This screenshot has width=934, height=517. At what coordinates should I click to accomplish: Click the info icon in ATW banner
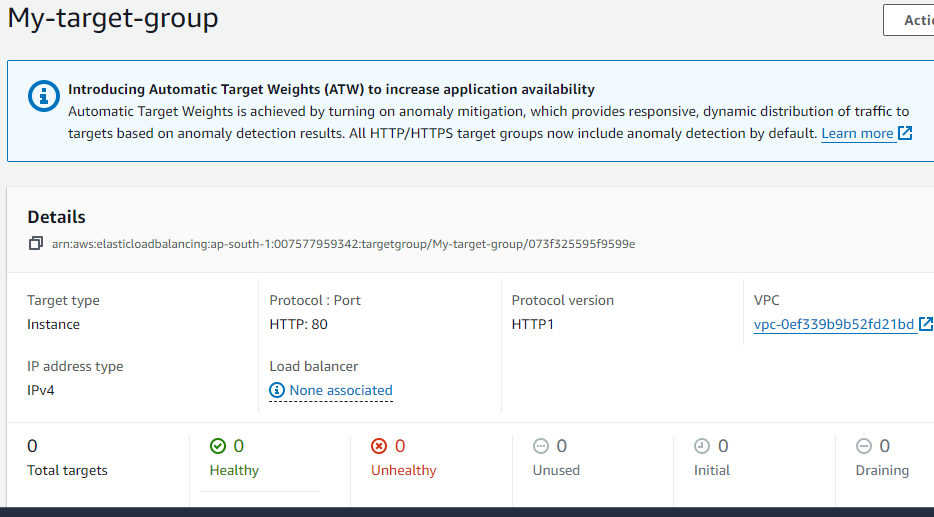point(44,96)
